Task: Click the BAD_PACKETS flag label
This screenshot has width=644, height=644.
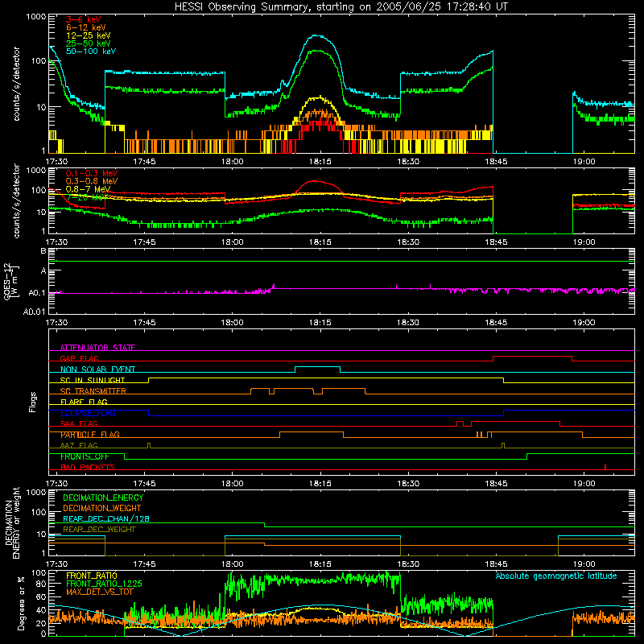Action: click(88, 467)
